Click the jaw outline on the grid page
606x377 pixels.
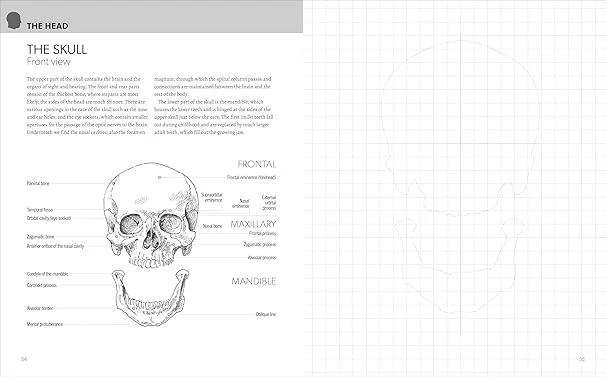click(x=459, y=265)
